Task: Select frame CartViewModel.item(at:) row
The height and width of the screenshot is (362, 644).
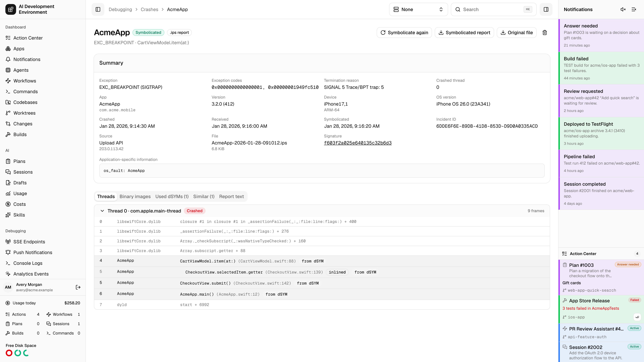Action: click(x=322, y=261)
